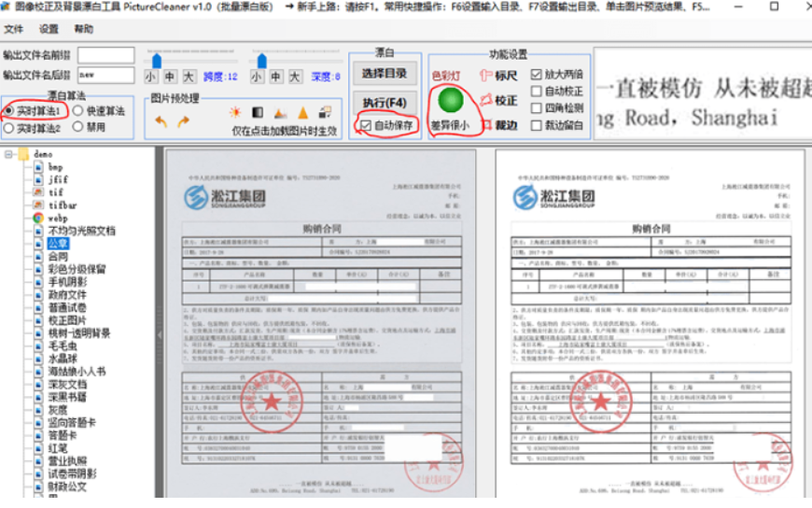The width and height of the screenshot is (812, 508).
Task: Click the sun brightness icon
Action: click(234, 113)
